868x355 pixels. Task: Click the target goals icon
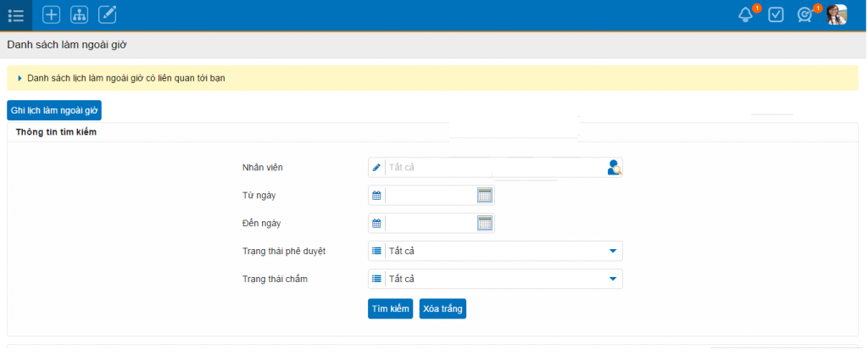click(804, 14)
